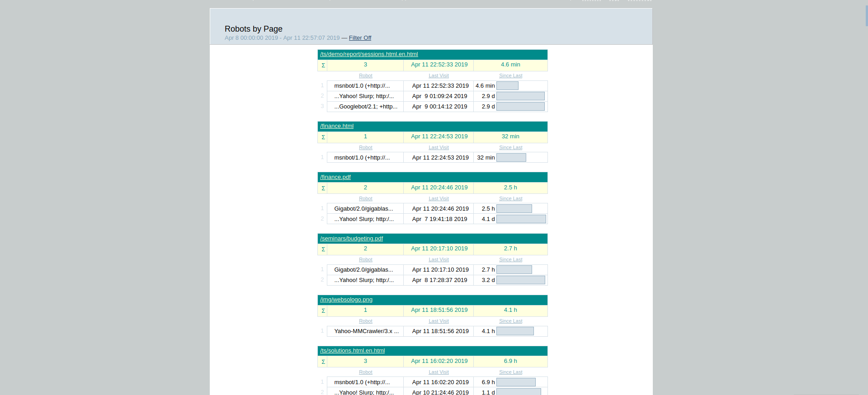
Task: Select the Yahoo-MMCrawler/3.x robot row
Action: (x=366, y=331)
